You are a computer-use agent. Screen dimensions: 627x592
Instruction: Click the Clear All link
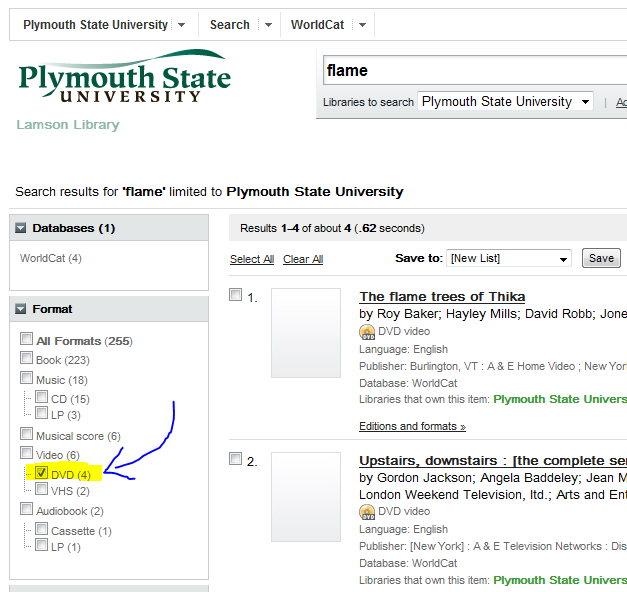pos(303,259)
